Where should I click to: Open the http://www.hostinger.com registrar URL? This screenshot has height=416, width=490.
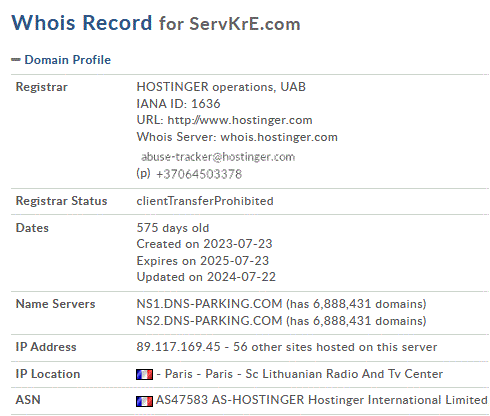click(240, 120)
